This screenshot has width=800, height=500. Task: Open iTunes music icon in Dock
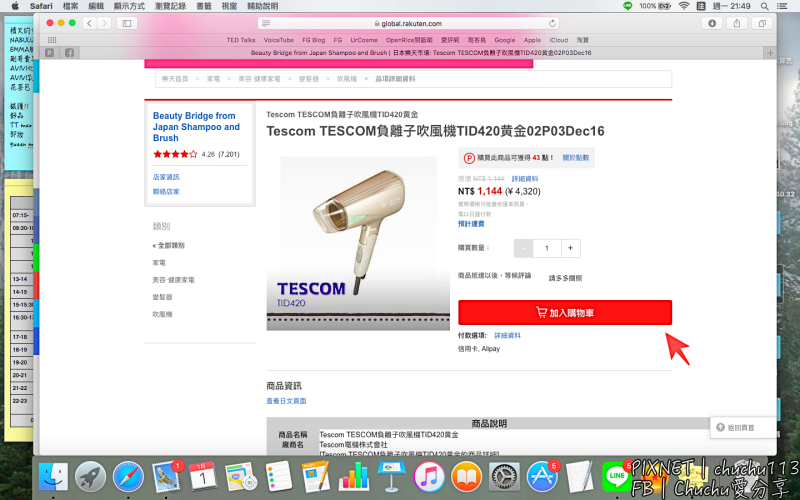click(429, 477)
